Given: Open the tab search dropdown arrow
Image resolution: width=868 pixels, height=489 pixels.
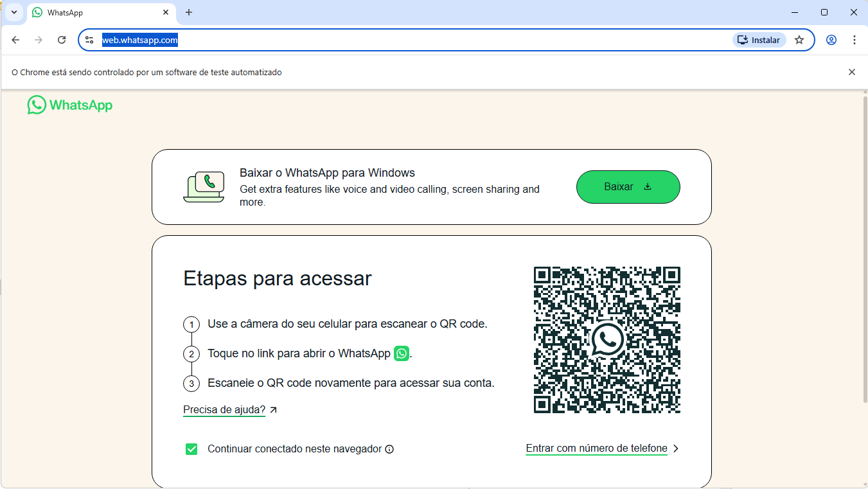Looking at the screenshot, I should point(13,12).
